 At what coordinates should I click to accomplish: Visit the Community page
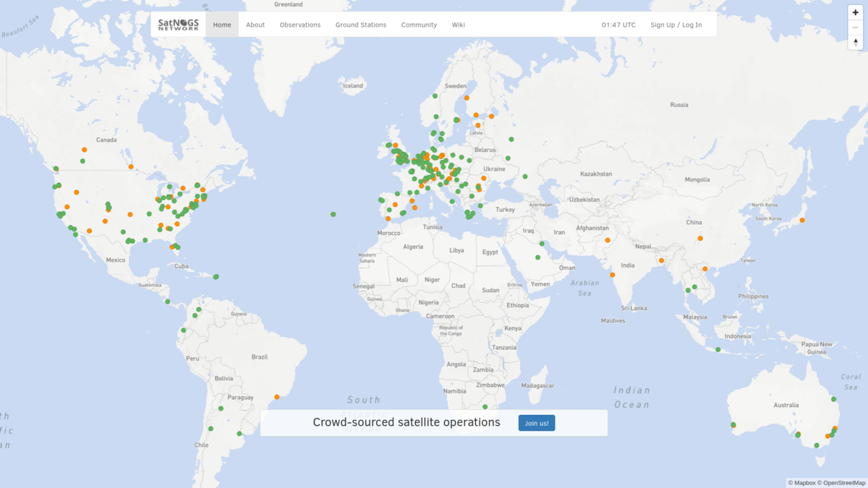coord(419,24)
